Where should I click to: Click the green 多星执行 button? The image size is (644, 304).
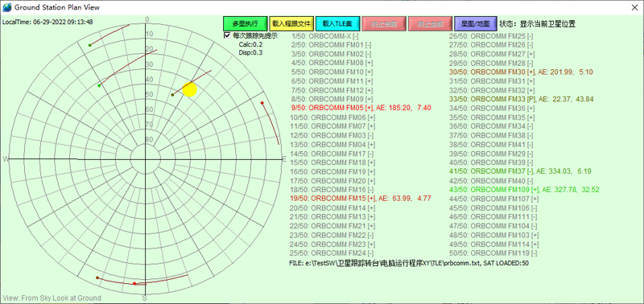[x=246, y=24]
